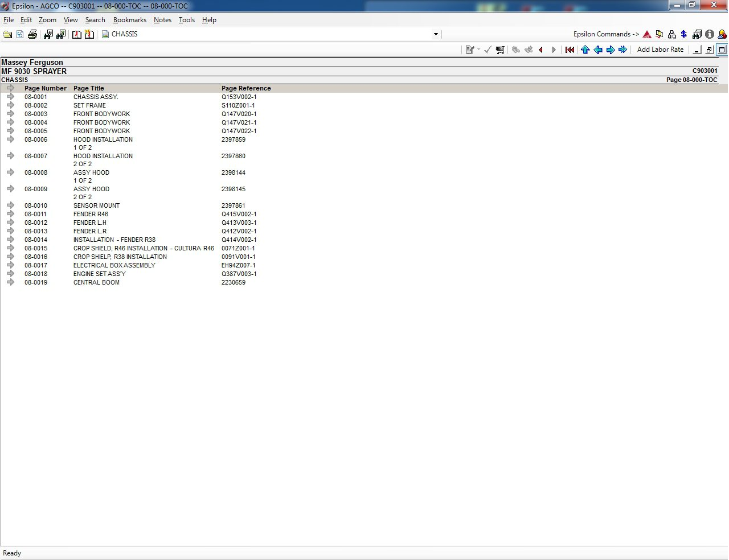The image size is (729, 560).
Task: Click arrow beside 08-0001 CHASSIS ASSY.
Action: [x=11, y=97]
